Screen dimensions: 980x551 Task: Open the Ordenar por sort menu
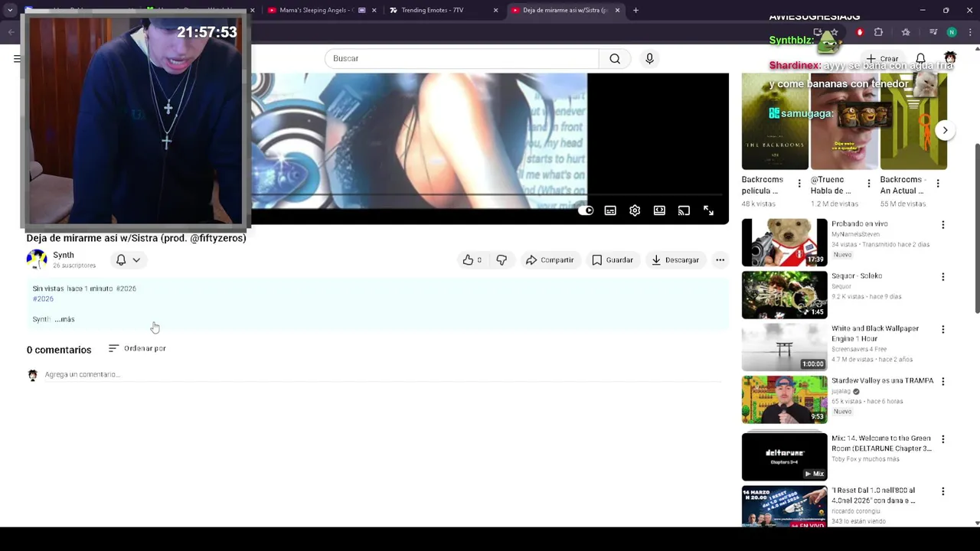tap(137, 348)
